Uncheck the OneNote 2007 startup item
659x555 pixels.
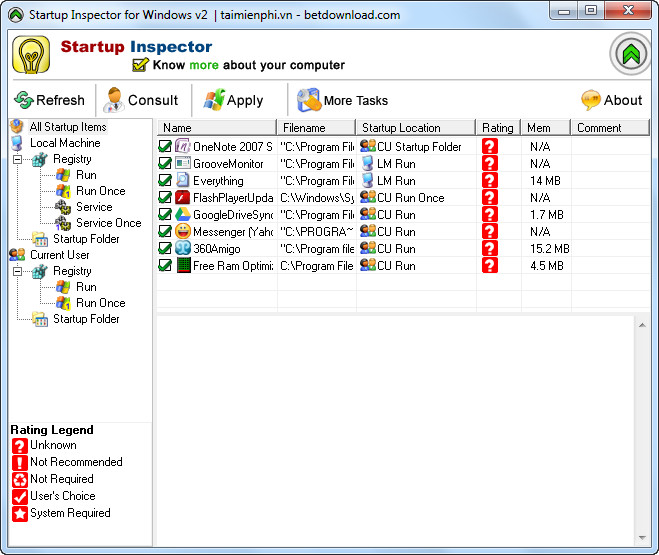[165, 146]
